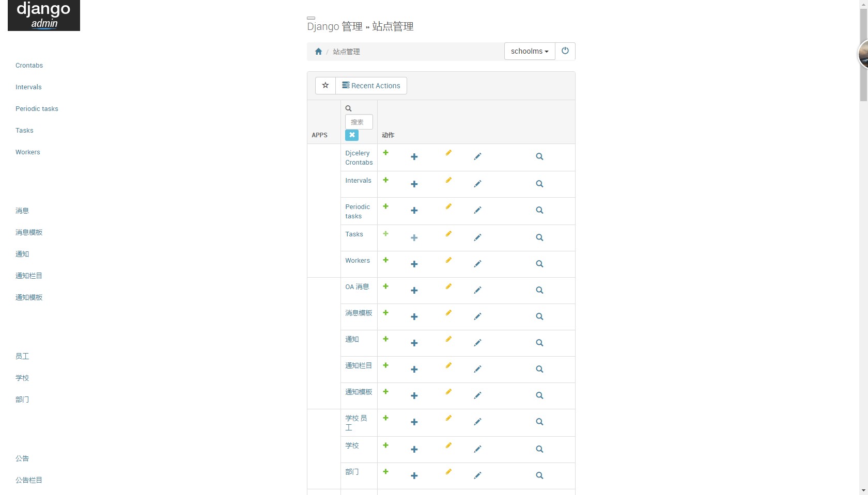Open Recent Actions list
The image size is (868, 495).
tap(371, 86)
